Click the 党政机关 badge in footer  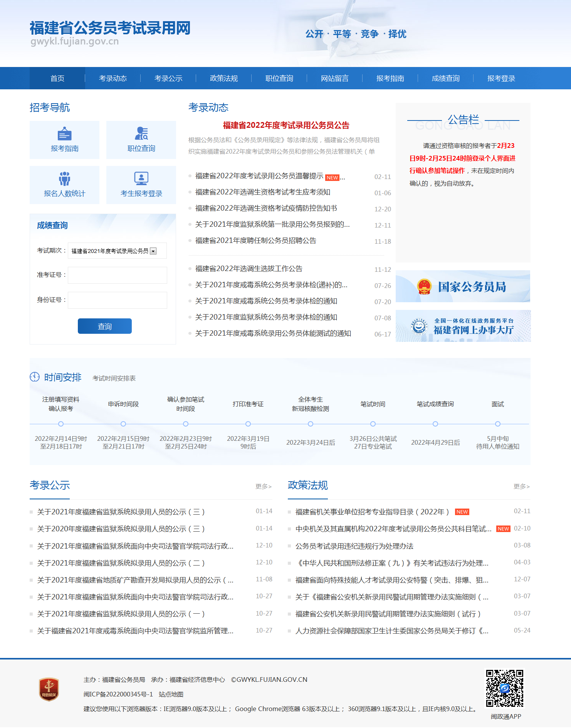(x=49, y=689)
